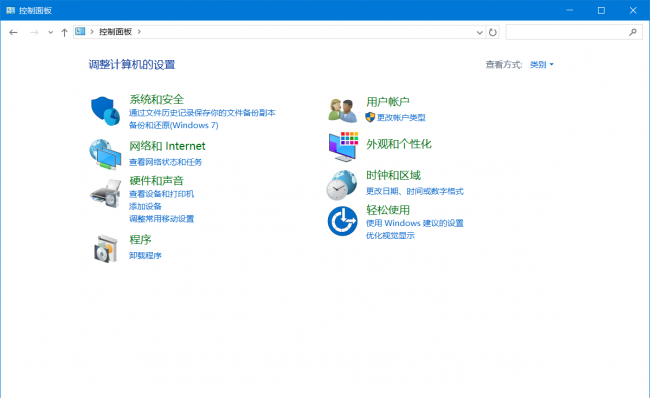Open the 用户帐户 heading link

(388, 102)
